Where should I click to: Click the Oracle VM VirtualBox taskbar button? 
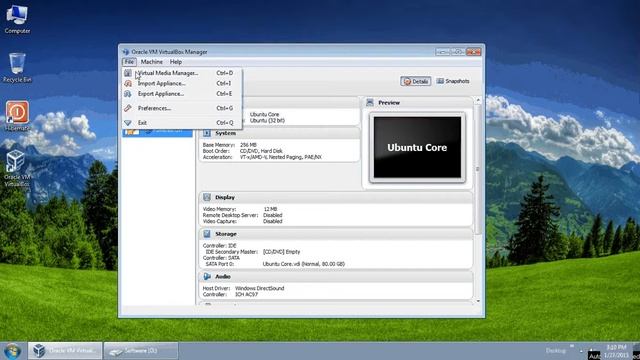65,351
